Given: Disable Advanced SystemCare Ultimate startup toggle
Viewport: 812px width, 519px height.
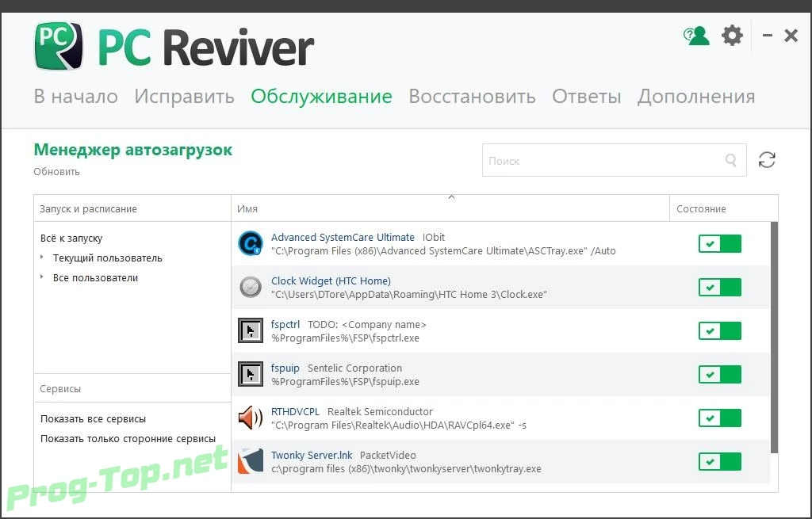Looking at the screenshot, I should point(720,243).
